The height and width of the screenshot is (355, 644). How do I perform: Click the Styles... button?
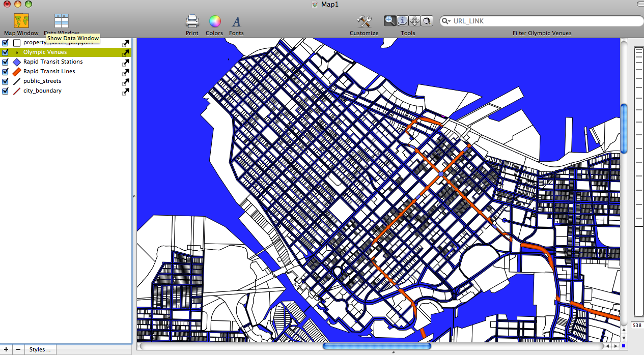pyautogui.click(x=40, y=350)
